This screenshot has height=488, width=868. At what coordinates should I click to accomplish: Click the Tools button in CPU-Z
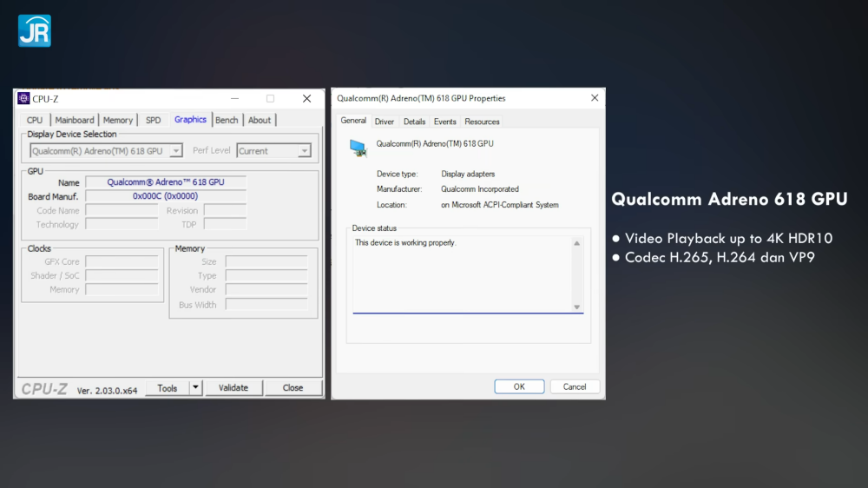(168, 388)
